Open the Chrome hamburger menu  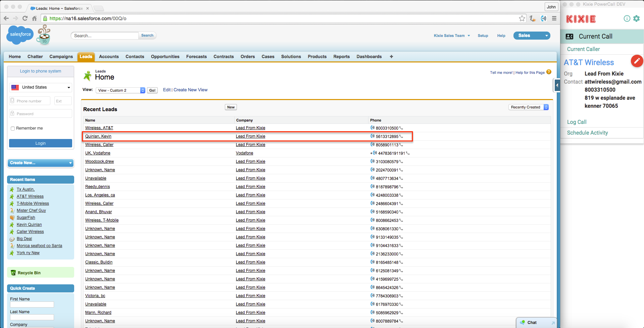pos(554,18)
